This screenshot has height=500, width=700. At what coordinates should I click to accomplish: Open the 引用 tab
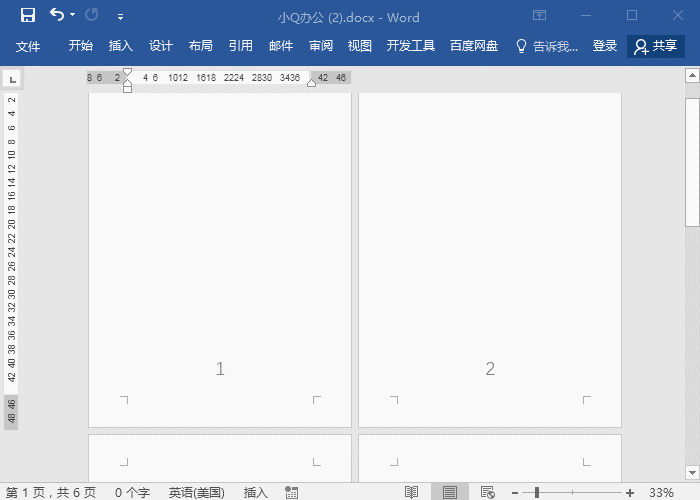pos(241,46)
